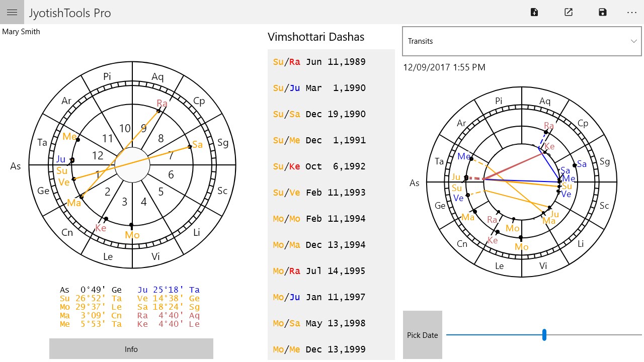
Task: Open the more options ellipsis menu
Action: coord(632,12)
